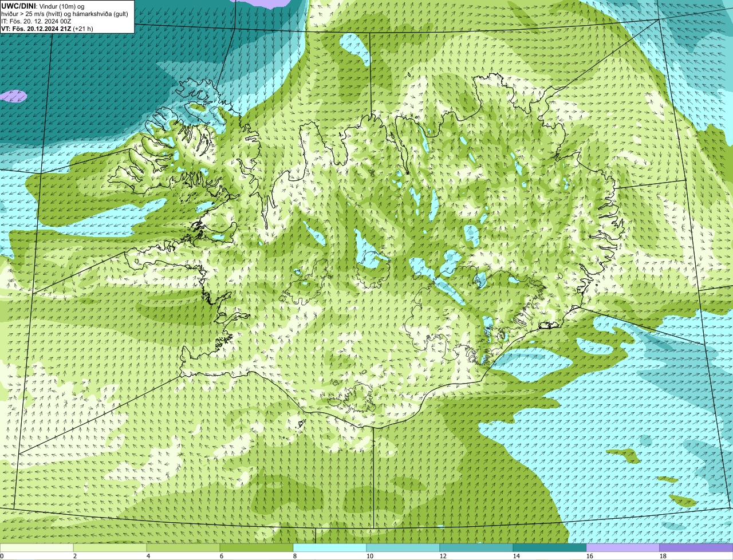The image size is (733, 560).
Task: Click the pale yellow 0–2 m/s legend swatch
Action: point(37,547)
